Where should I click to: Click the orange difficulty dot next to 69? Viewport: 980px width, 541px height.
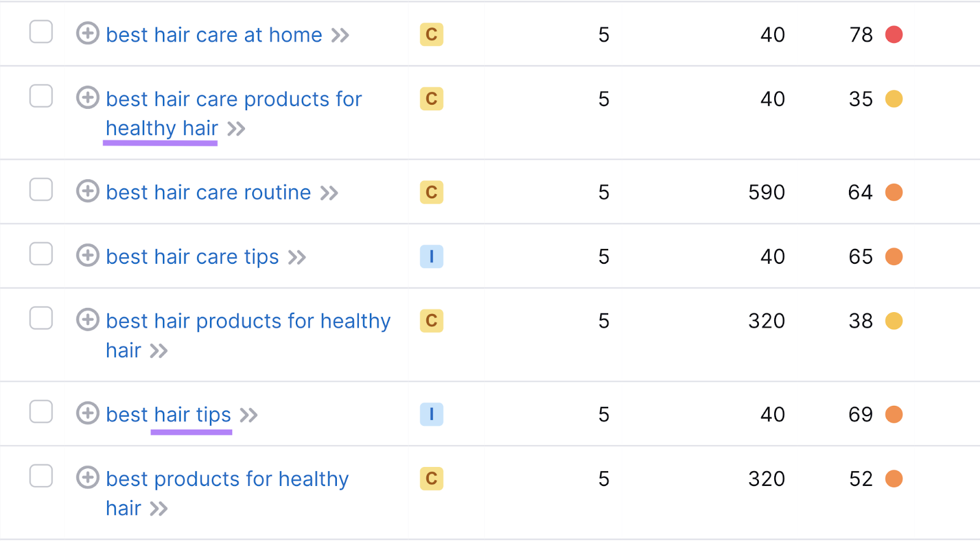[894, 414]
